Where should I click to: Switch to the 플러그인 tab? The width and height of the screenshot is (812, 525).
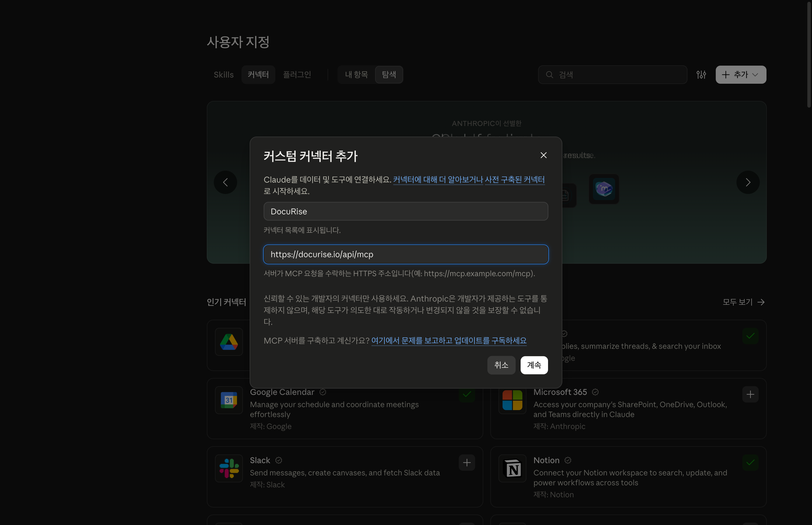(x=297, y=75)
